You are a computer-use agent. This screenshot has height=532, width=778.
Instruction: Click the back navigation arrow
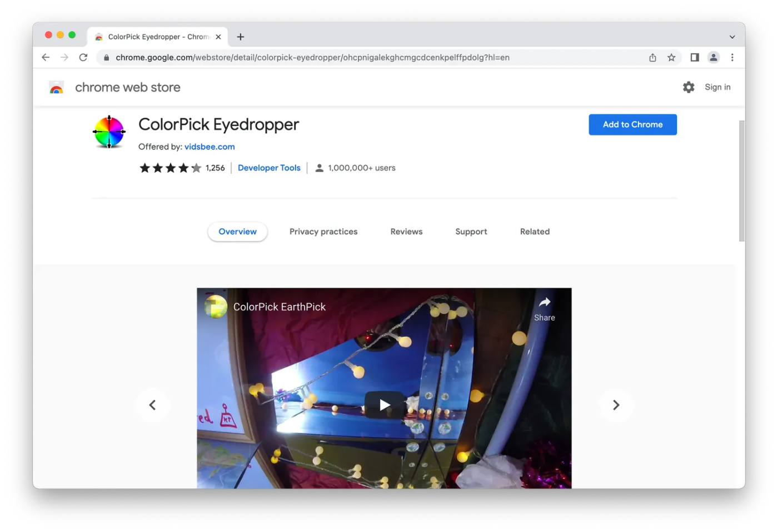tap(46, 57)
